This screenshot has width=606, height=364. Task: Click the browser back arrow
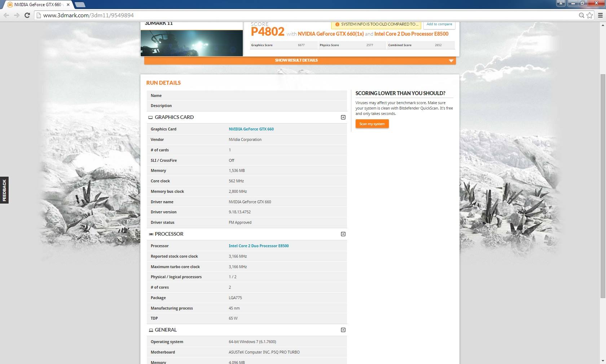pos(6,15)
